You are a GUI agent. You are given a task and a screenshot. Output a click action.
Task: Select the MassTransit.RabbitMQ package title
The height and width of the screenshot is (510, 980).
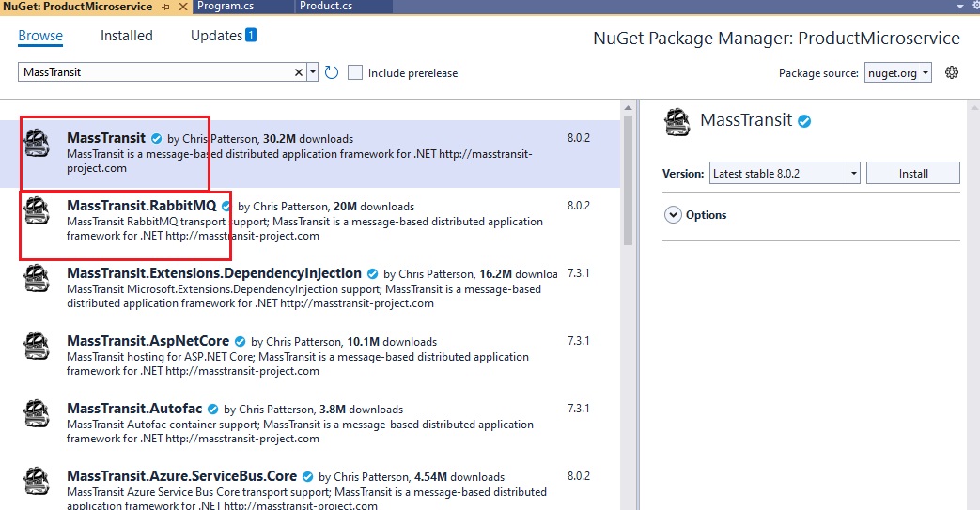142,206
